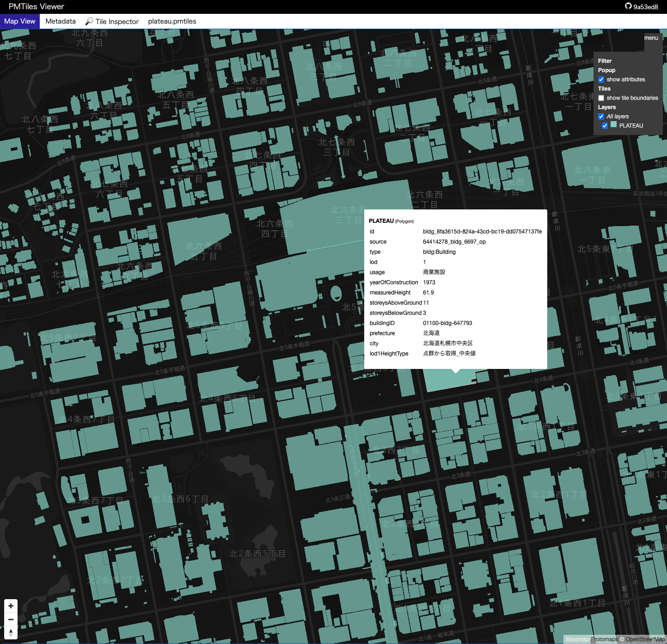This screenshot has width=667, height=644.
Task: Reset map bearing with compass button
Action: click(x=11, y=633)
